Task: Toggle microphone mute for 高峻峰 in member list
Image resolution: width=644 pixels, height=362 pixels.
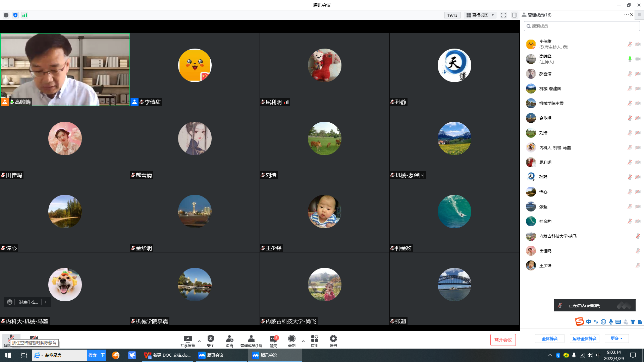Action: (630, 59)
